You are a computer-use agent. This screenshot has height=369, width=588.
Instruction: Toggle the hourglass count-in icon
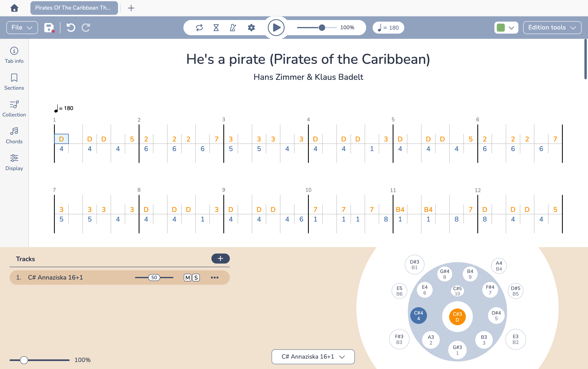[216, 28]
